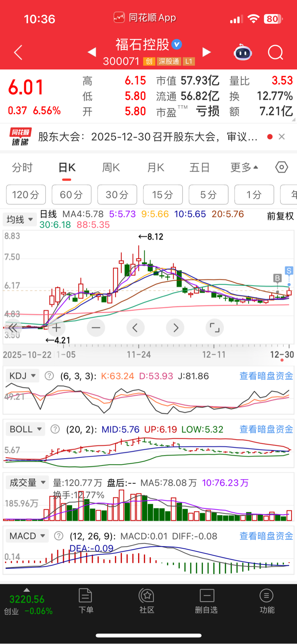Tap the gray B buy marker
The image size is (297, 644).
(x=277, y=278)
